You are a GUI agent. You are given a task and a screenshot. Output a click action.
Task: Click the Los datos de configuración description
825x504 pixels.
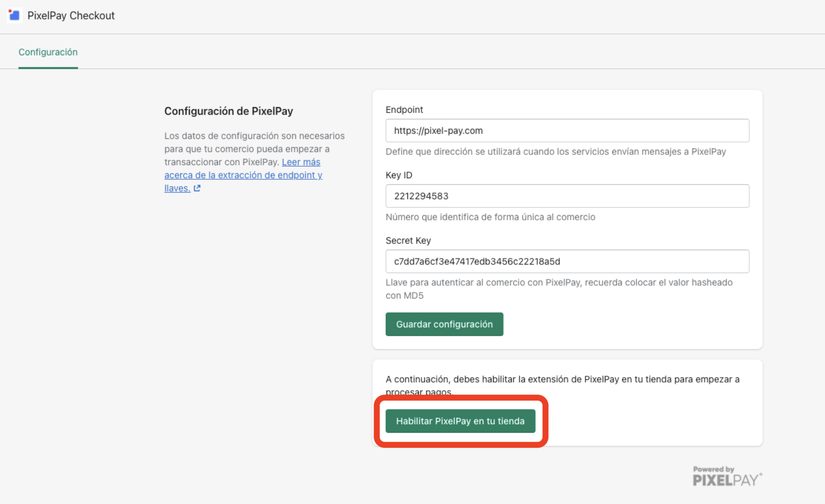(254, 162)
